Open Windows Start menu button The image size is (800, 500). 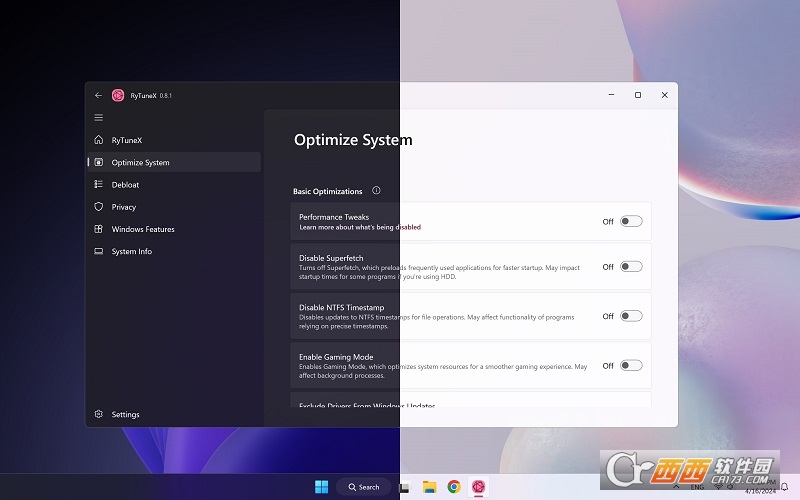pyautogui.click(x=321, y=487)
